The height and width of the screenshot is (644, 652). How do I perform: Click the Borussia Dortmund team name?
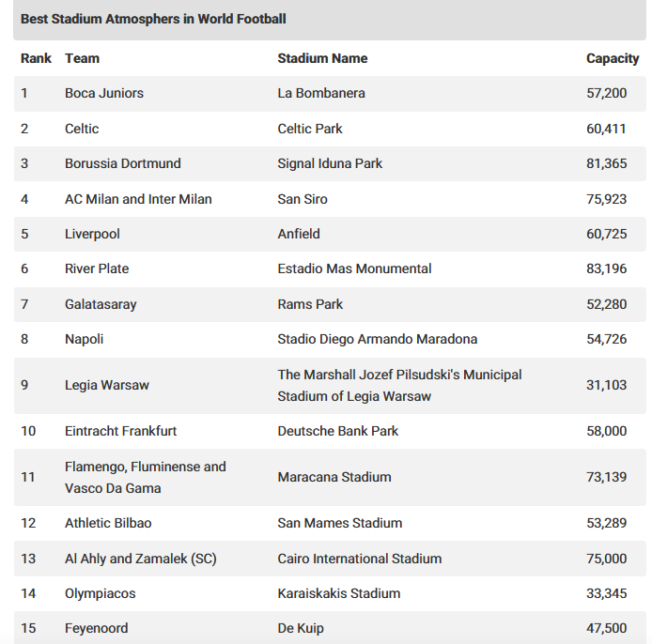tap(123, 163)
